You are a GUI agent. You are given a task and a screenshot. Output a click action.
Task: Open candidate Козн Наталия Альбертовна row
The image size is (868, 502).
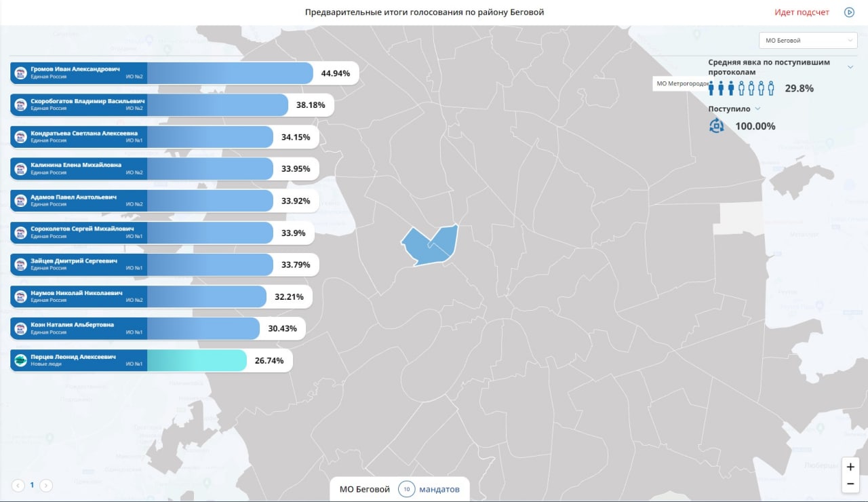pos(157,328)
